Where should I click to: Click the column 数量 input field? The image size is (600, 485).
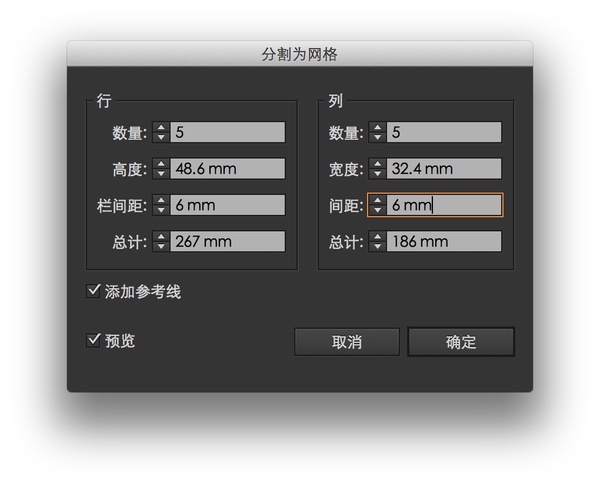pos(444,132)
